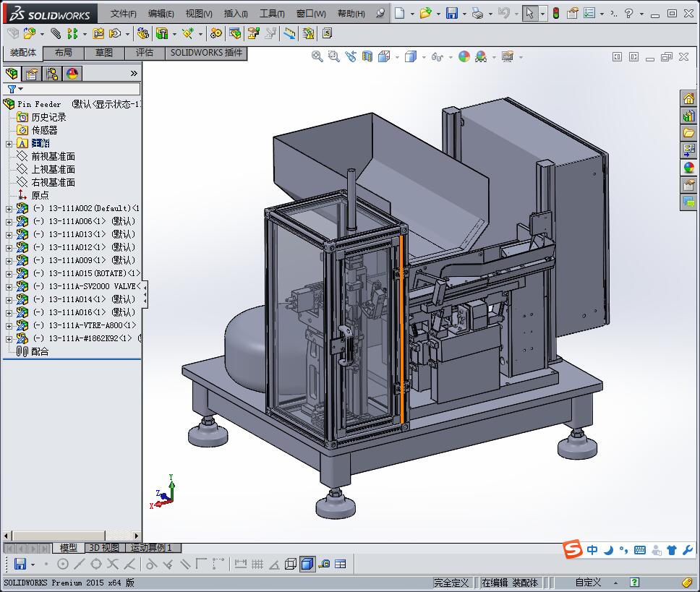Open the Assembly Features tool icon

(x=161, y=33)
